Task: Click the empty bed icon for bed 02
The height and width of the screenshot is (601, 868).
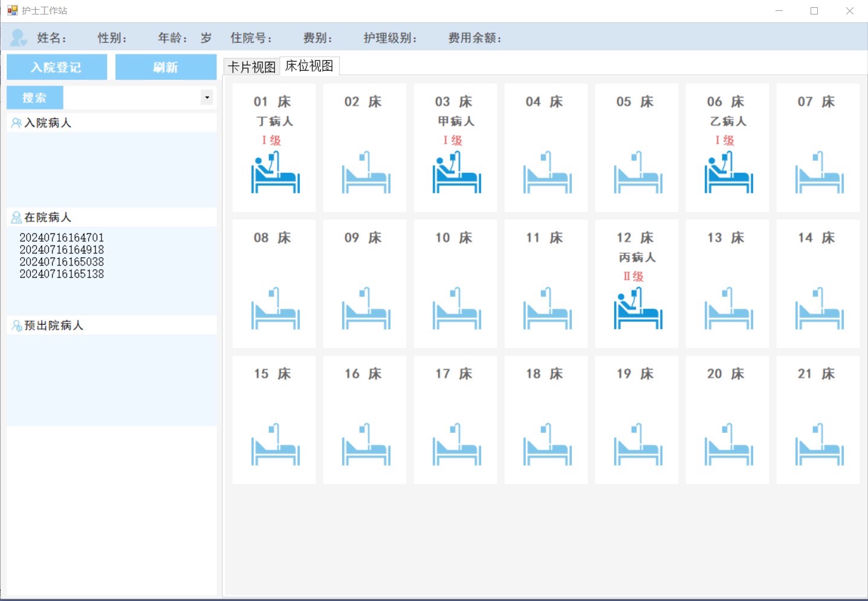Action: (x=366, y=172)
